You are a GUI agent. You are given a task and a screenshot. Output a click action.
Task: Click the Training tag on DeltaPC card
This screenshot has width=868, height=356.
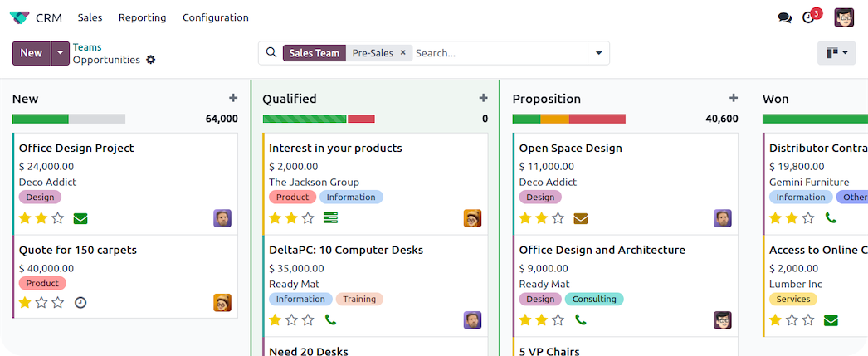click(x=359, y=299)
